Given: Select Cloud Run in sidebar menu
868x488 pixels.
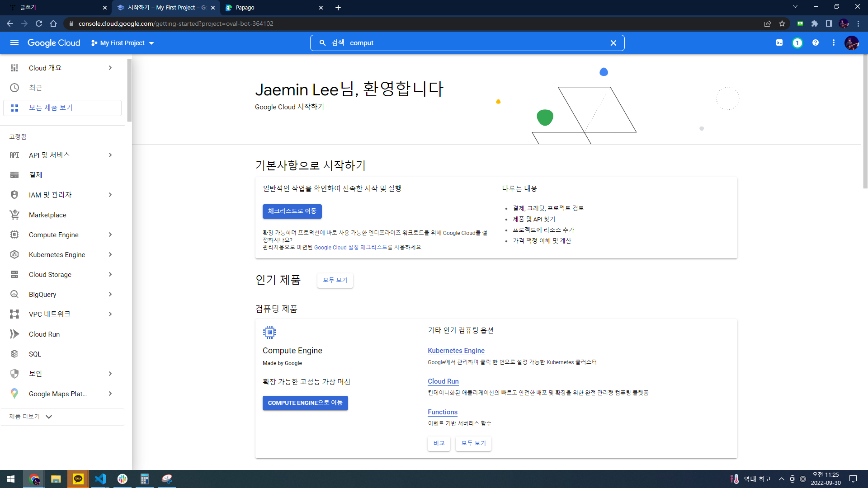Looking at the screenshot, I should (x=44, y=334).
